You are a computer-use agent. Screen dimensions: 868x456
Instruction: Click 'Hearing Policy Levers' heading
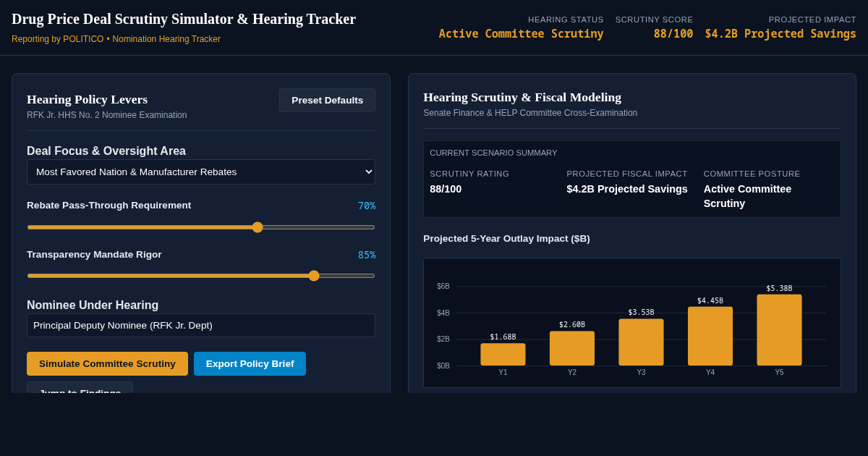coord(87,99)
